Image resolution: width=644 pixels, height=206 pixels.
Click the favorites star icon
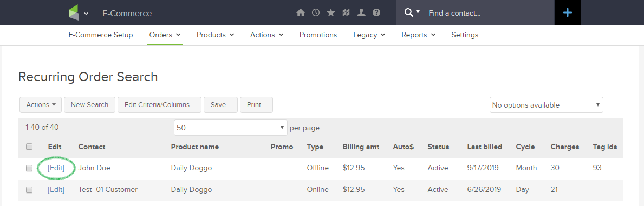tap(330, 13)
